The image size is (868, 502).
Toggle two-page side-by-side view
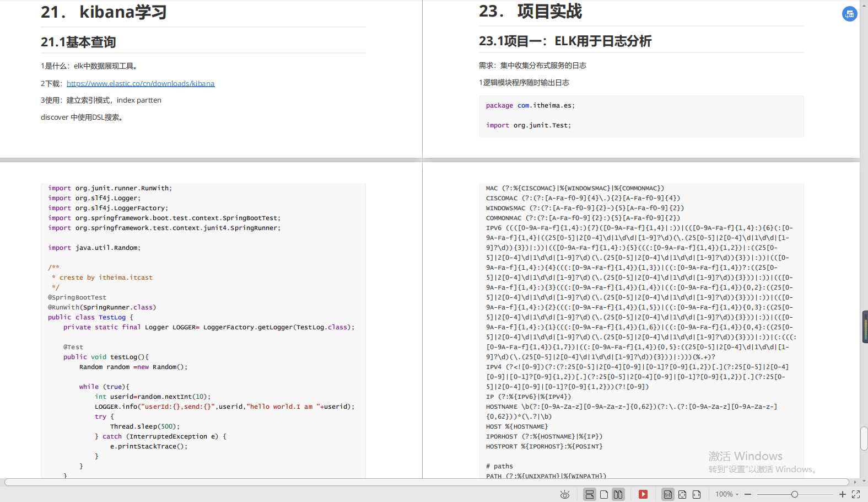(618, 494)
